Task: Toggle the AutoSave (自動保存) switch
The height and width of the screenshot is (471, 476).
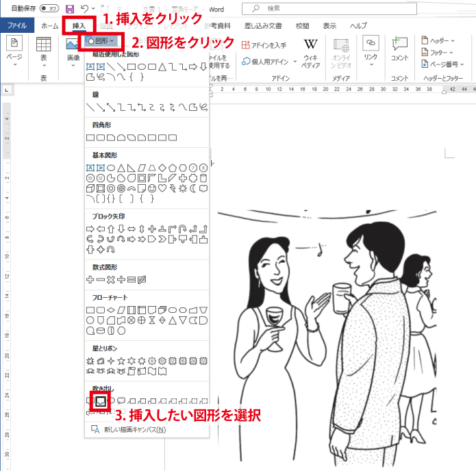Action: click(x=49, y=8)
